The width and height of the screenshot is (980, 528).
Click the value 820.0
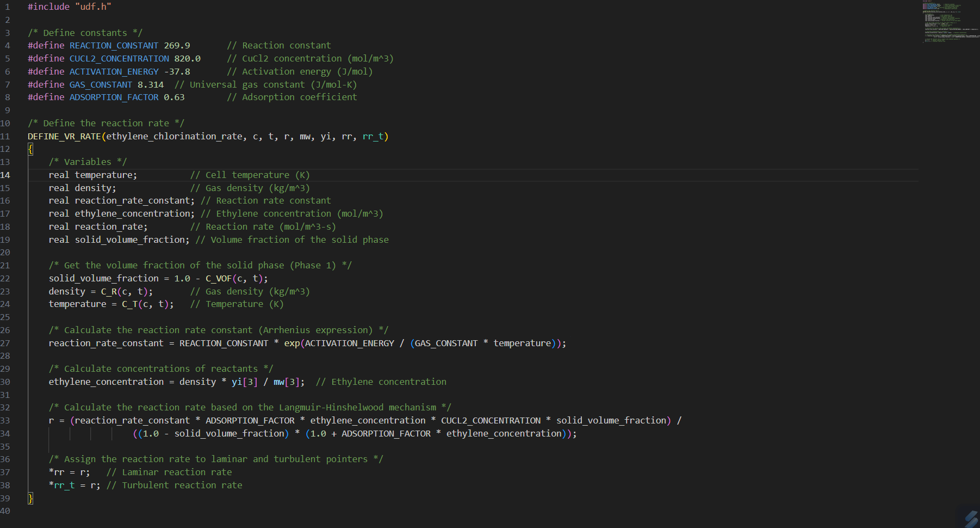point(188,58)
